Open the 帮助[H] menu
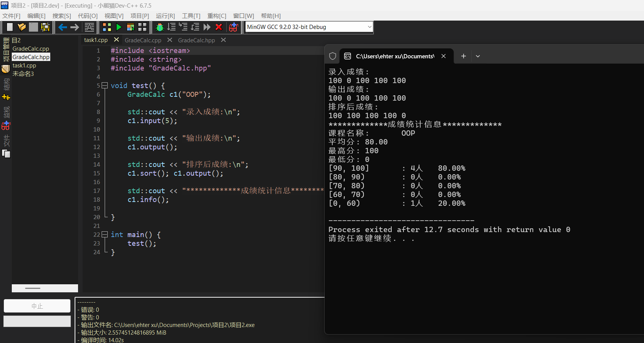Viewport: 644px width, 343px height. point(271,16)
